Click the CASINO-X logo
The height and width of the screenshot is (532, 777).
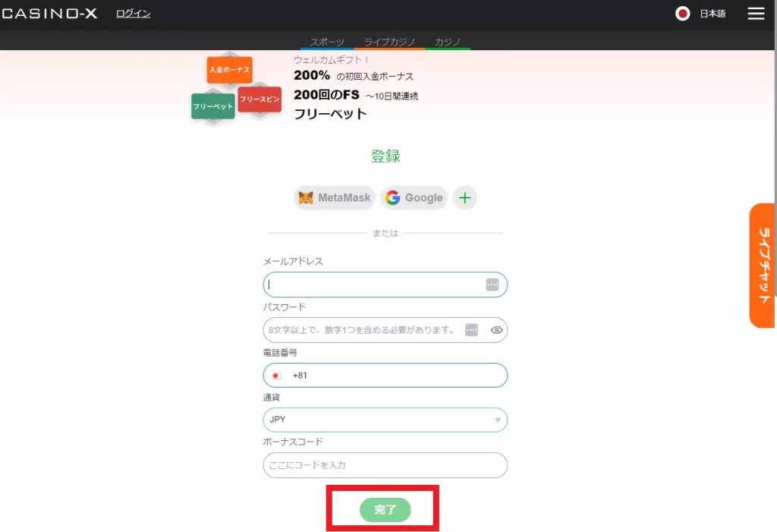pyautogui.click(x=49, y=14)
